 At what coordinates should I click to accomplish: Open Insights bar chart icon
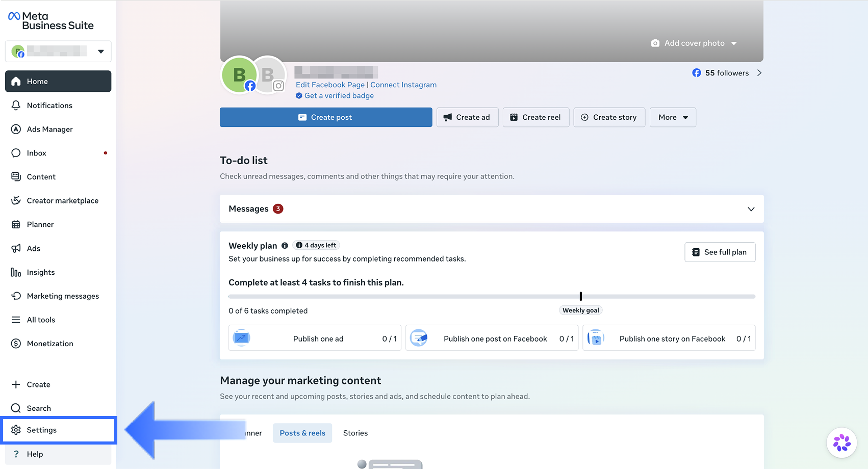(x=16, y=272)
